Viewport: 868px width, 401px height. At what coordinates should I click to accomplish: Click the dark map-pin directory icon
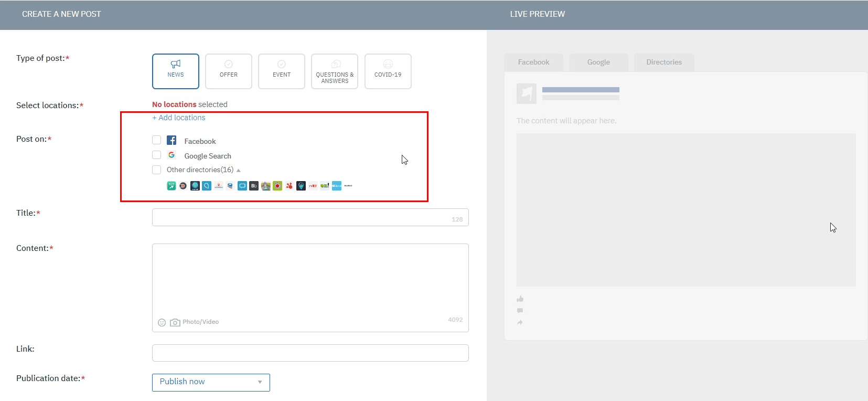click(301, 186)
